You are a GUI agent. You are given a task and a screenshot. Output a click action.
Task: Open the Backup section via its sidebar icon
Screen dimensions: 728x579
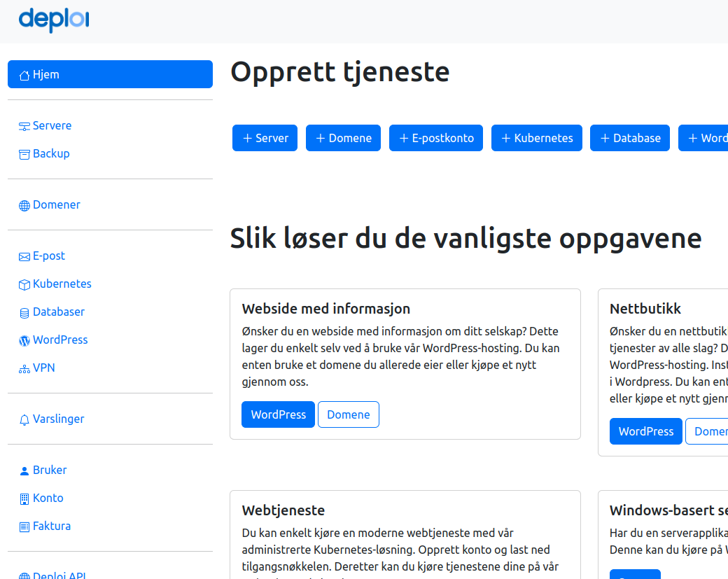(x=23, y=153)
